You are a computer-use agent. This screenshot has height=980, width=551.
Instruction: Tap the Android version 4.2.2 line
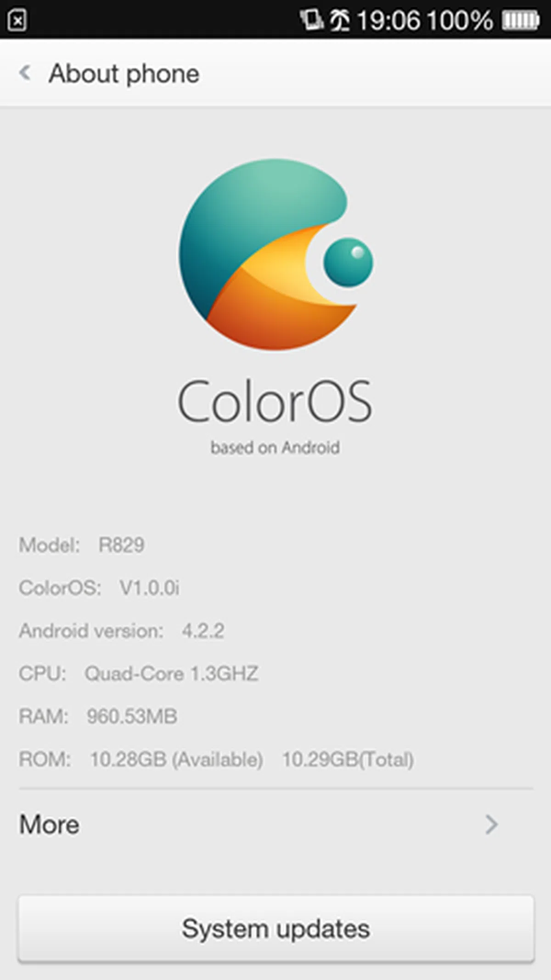[122, 631]
